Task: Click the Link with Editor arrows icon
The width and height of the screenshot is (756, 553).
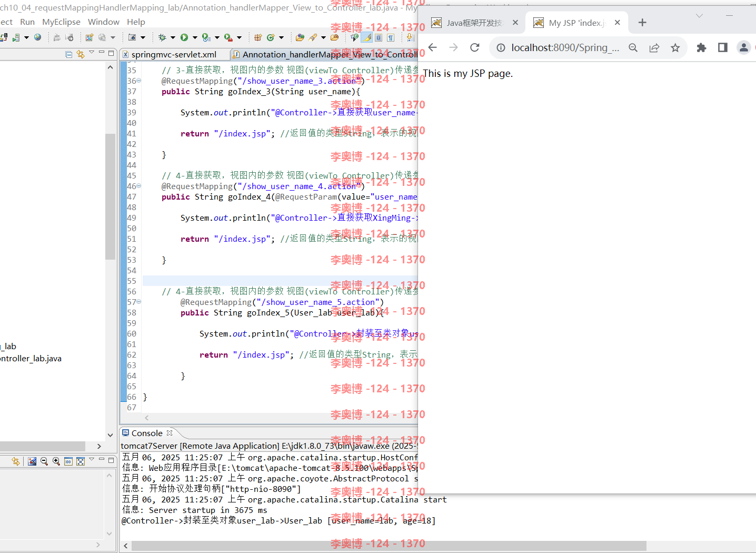Action: [x=81, y=54]
